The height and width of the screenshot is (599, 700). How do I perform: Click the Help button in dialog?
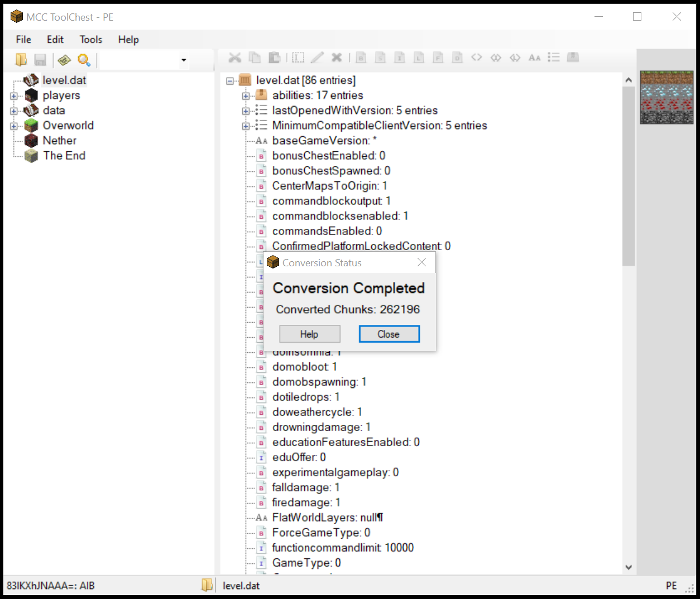coord(309,334)
